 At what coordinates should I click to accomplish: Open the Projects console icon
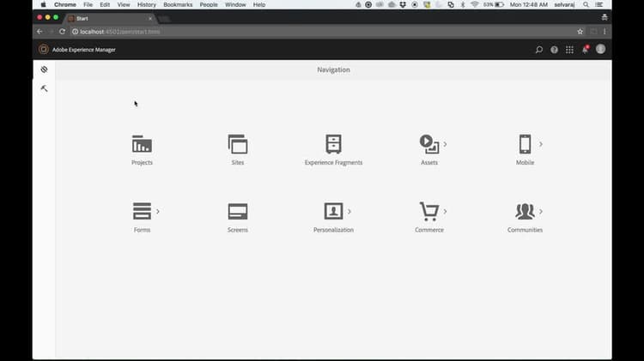[142, 144]
